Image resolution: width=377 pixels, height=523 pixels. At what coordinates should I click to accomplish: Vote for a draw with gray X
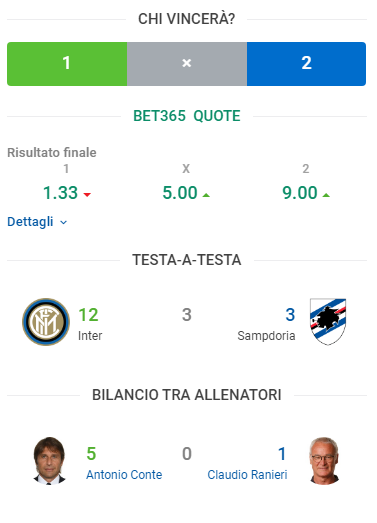(x=187, y=64)
